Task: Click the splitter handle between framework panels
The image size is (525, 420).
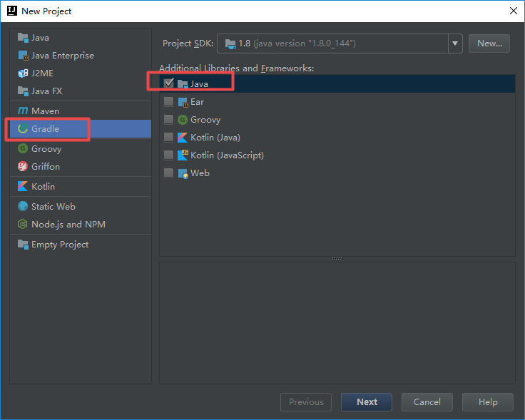Action: (x=337, y=259)
